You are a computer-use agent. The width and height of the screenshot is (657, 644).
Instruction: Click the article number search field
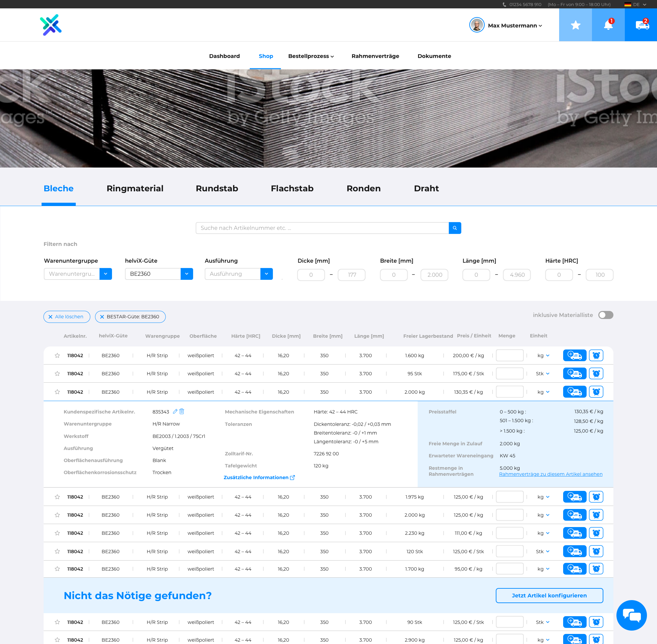click(322, 228)
